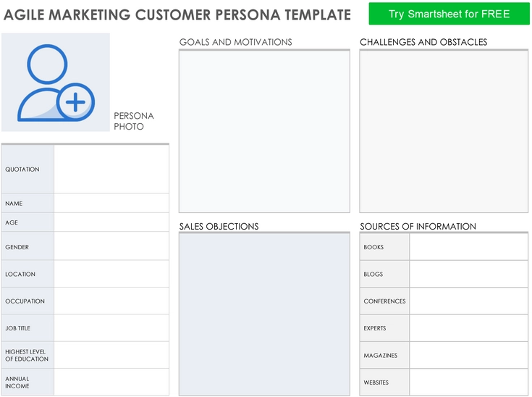This screenshot has height=397, width=532.
Task: Click the empty Websites value cell
Action: (469, 383)
